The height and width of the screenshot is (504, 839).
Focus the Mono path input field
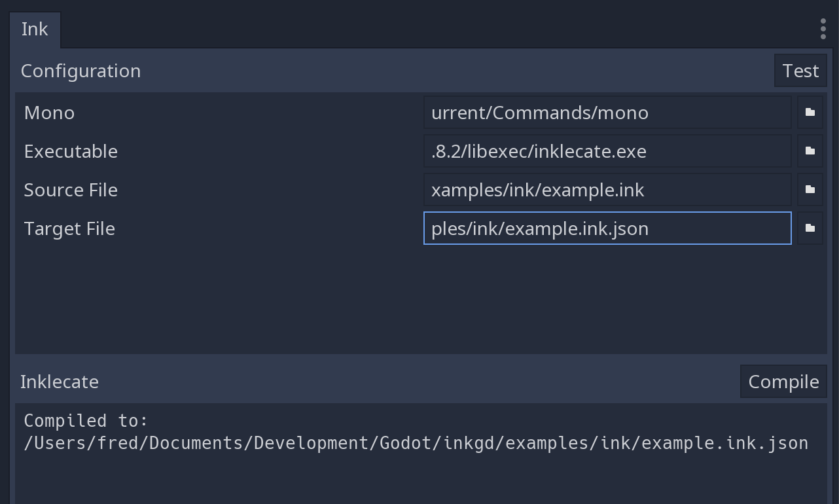[607, 113]
